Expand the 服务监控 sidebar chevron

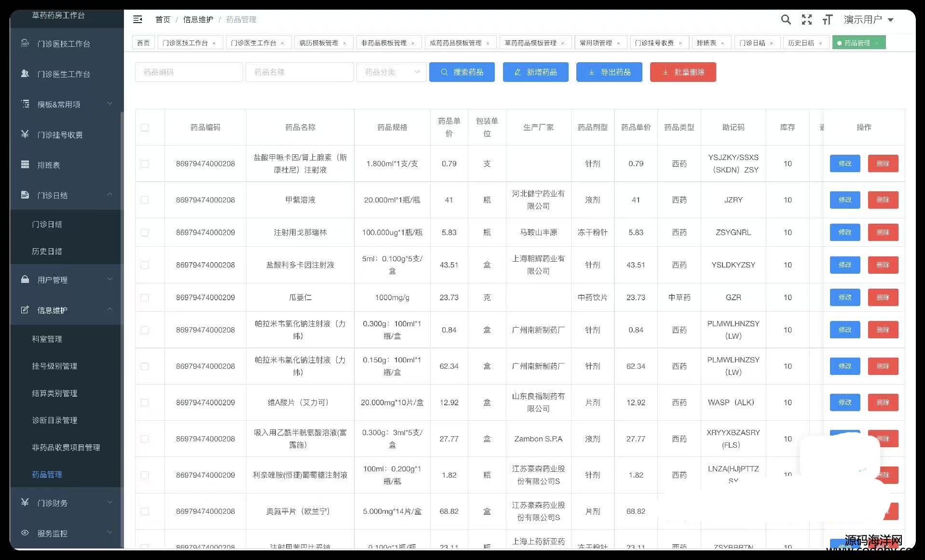[109, 533]
